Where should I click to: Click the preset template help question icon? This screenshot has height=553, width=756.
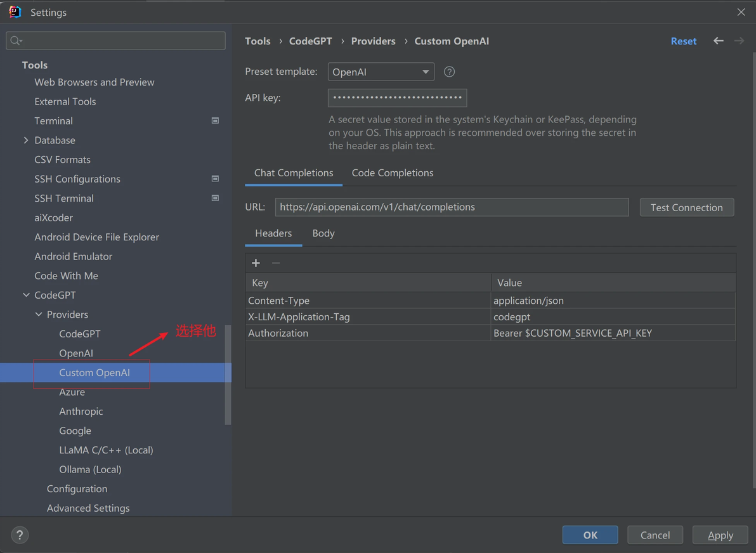pyautogui.click(x=449, y=72)
